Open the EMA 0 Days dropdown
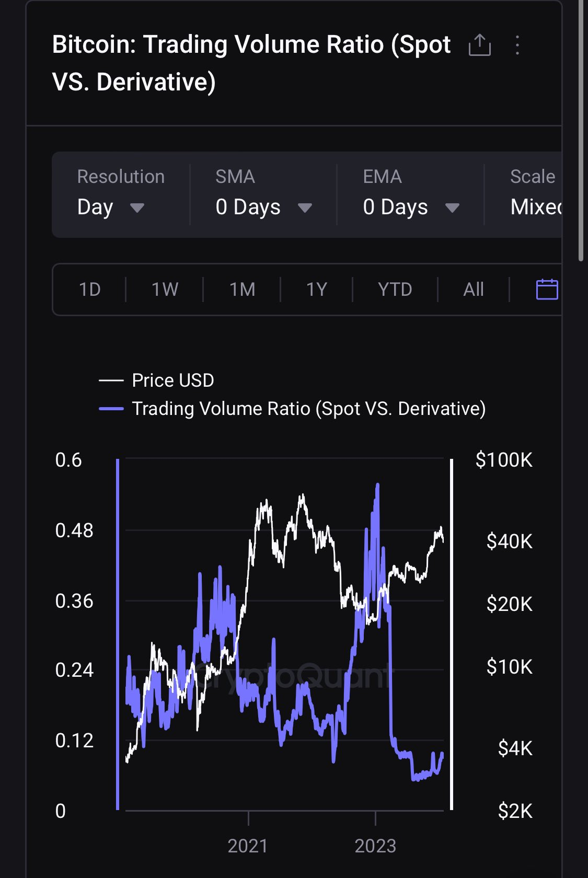The width and height of the screenshot is (588, 878). [411, 207]
